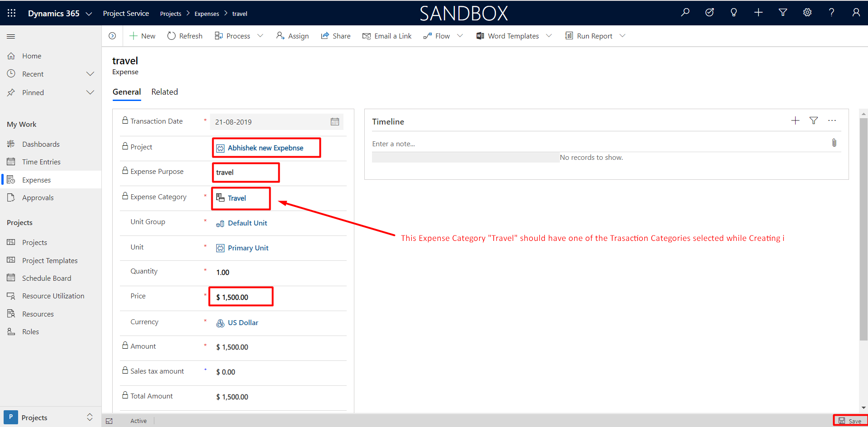
Task: Switch to the Related tab
Action: click(x=164, y=92)
